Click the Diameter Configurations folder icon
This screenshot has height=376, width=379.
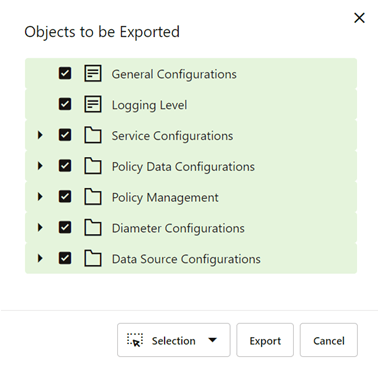pyautogui.click(x=93, y=227)
